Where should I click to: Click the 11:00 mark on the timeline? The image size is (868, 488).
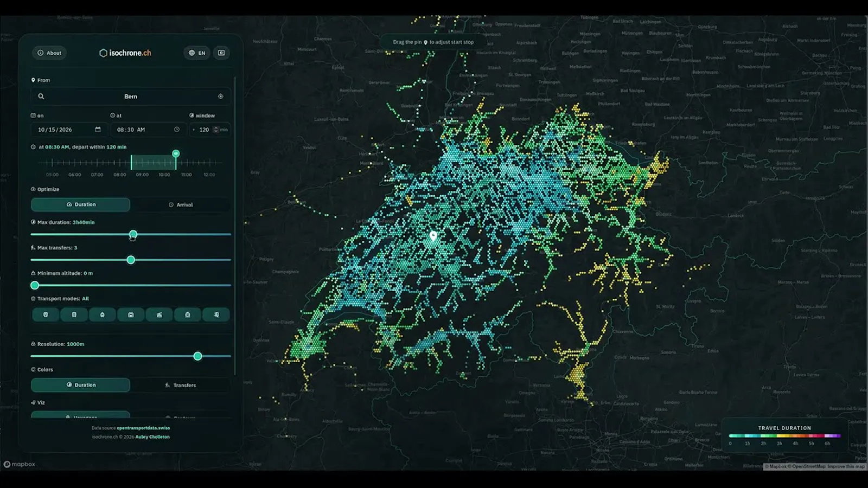(x=186, y=175)
